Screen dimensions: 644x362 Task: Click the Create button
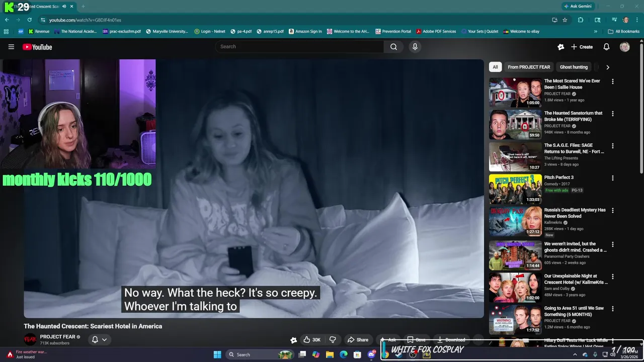pyautogui.click(x=582, y=47)
